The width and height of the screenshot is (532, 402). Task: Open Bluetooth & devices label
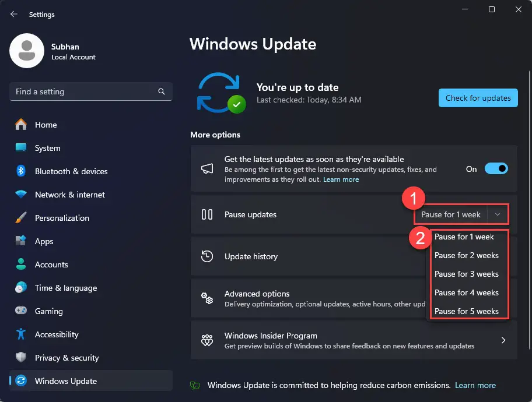point(71,171)
